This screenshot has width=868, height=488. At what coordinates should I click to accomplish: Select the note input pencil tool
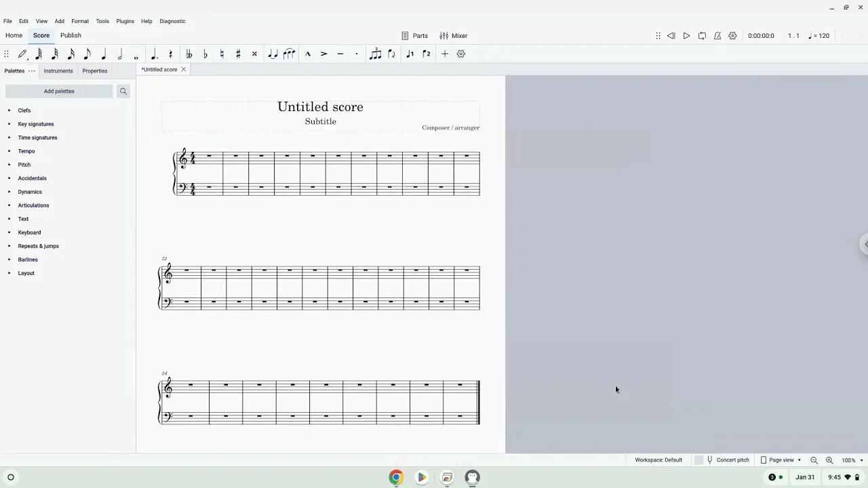22,54
